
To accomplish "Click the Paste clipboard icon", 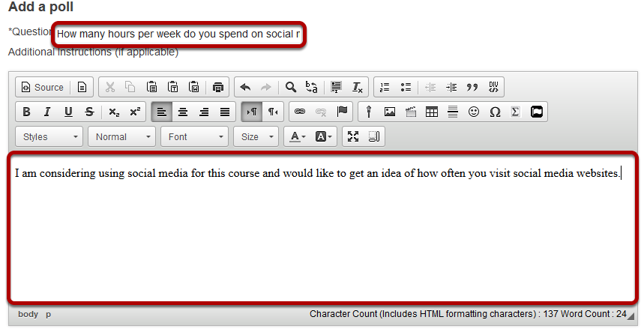I will pyautogui.click(x=151, y=87).
